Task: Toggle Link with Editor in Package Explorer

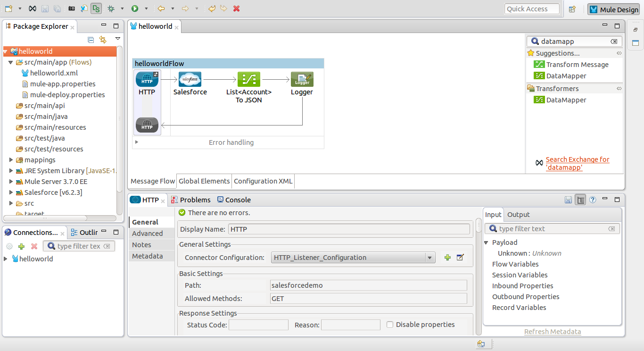Action: (103, 40)
